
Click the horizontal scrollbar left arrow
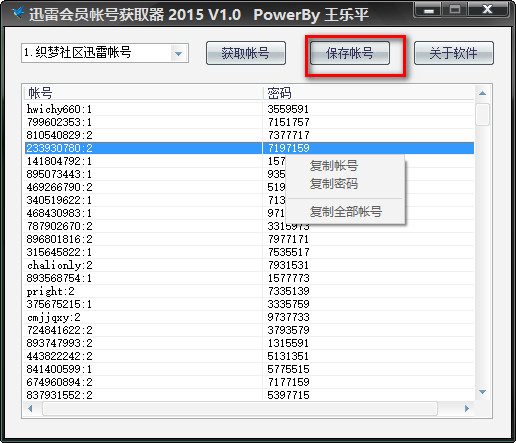[x=30, y=408]
